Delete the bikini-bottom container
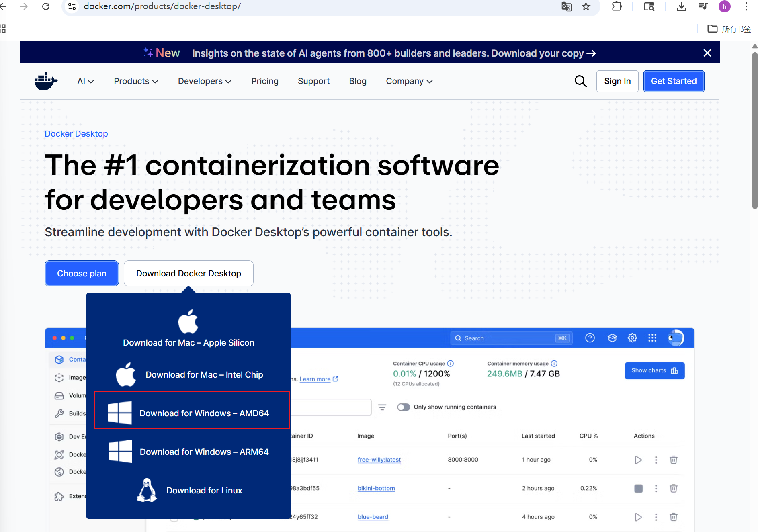This screenshot has height=532, width=758. pyautogui.click(x=674, y=488)
